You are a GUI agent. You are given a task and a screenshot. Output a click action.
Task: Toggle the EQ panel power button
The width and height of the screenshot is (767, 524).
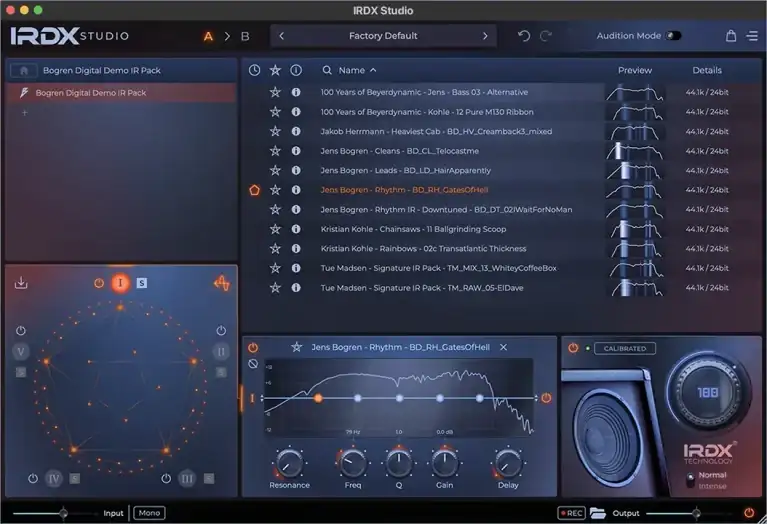click(253, 347)
